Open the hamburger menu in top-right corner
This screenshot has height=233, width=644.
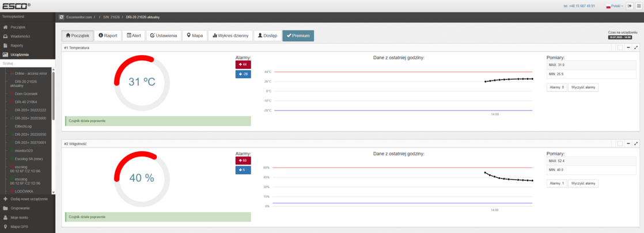[x=638, y=6]
